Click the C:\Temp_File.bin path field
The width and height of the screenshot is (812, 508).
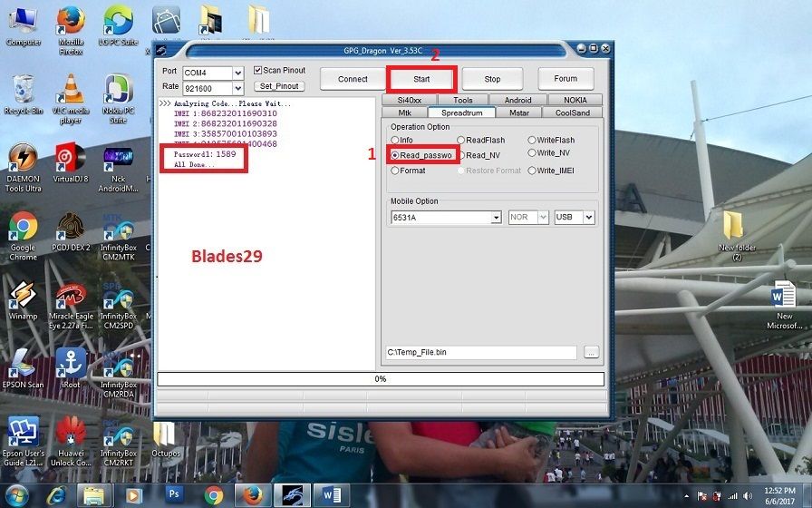pyautogui.click(x=480, y=352)
